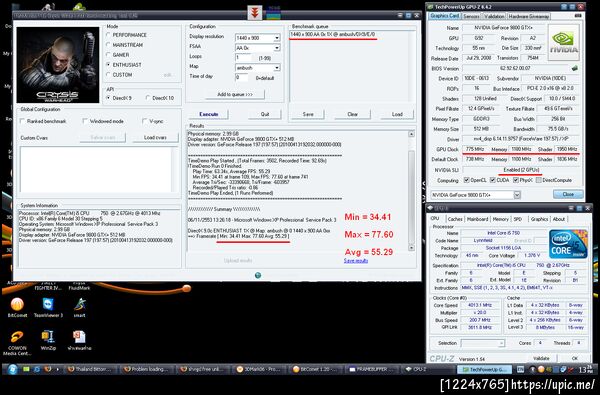The height and width of the screenshot is (395, 600).
Task: Open the Graphics tab in CPU-Z
Action: (x=539, y=219)
